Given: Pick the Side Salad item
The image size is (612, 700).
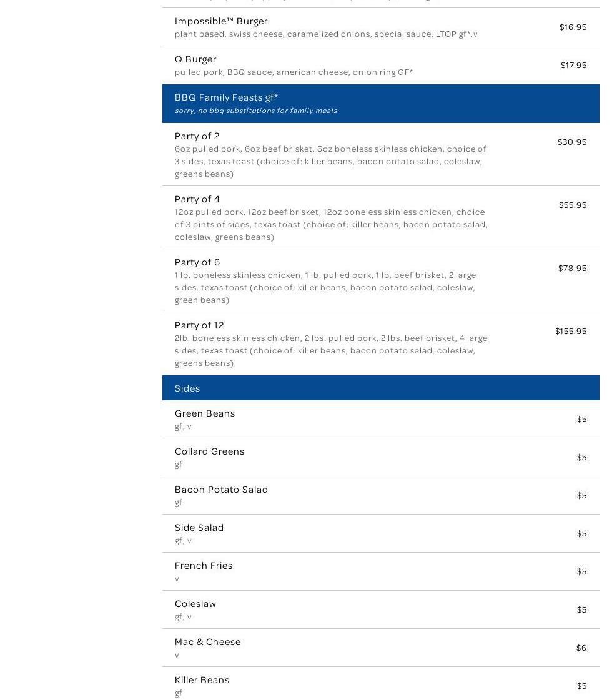Looking at the screenshot, I should (199, 527).
